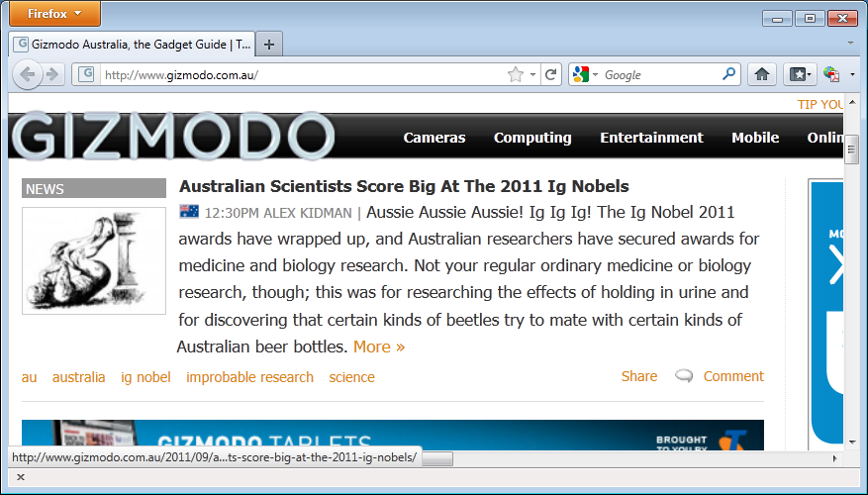The height and width of the screenshot is (495, 868).
Task: Click the GIZMODO logo
Action: coord(173,136)
